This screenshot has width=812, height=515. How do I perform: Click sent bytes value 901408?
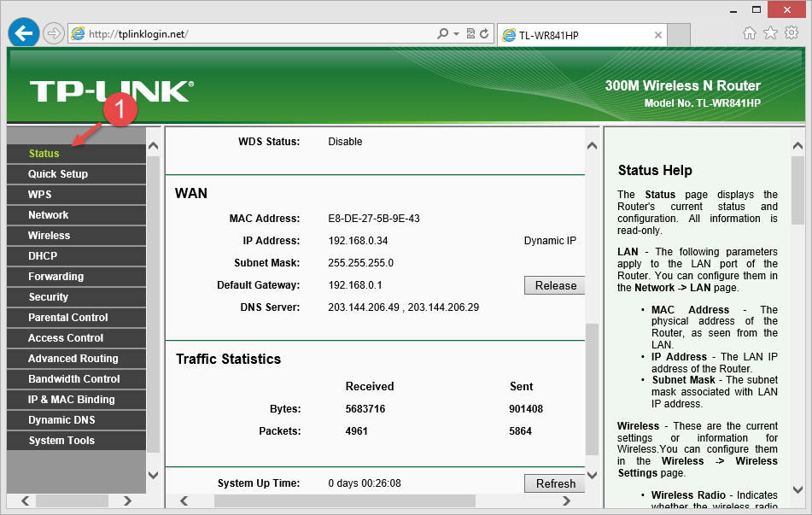(x=526, y=409)
